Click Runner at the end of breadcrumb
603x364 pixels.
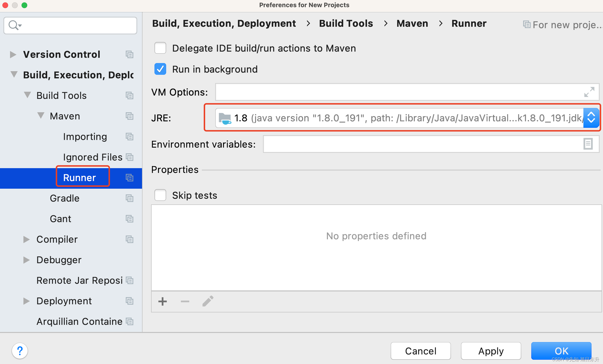point(469,23)
